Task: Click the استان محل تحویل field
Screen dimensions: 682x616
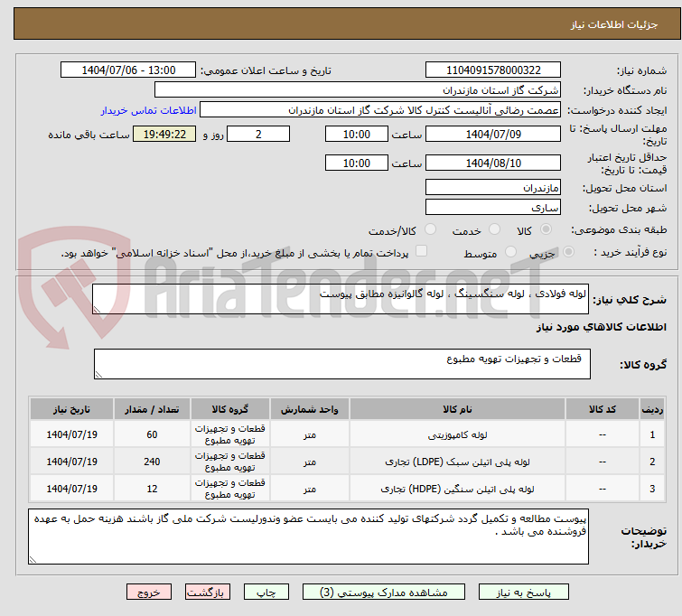Action: coord(492,188)
